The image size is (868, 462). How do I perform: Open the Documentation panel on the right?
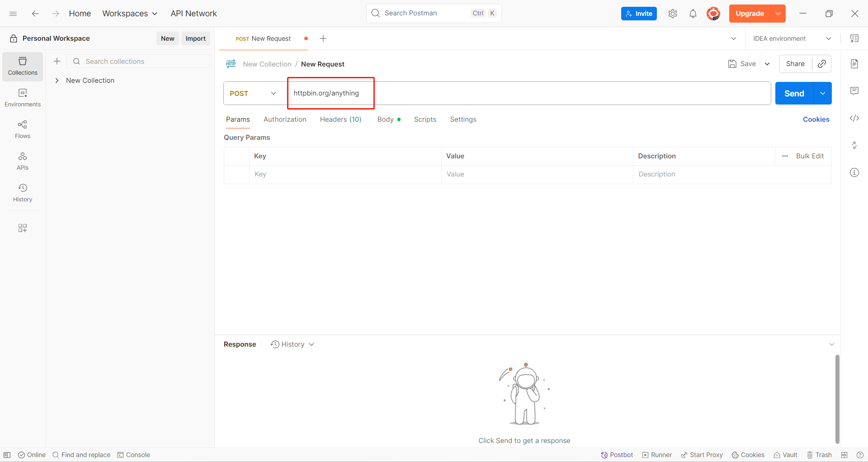[x=854, y=64]
